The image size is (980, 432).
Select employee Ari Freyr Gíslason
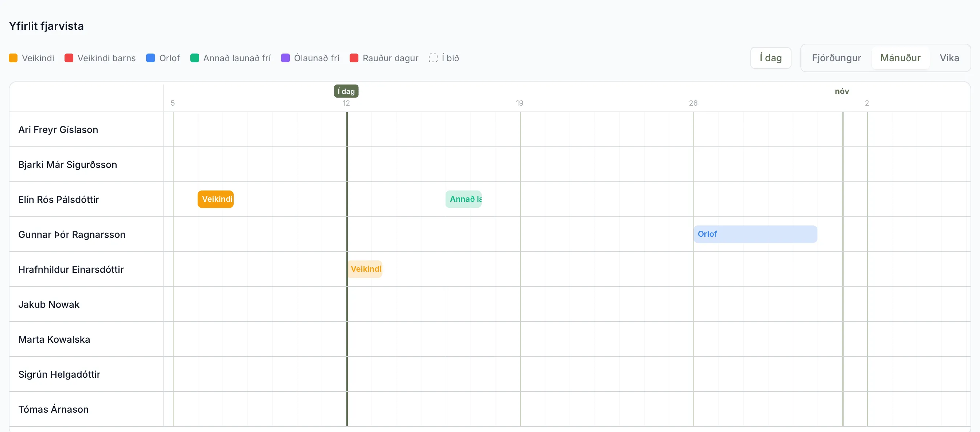coord(58,130)
